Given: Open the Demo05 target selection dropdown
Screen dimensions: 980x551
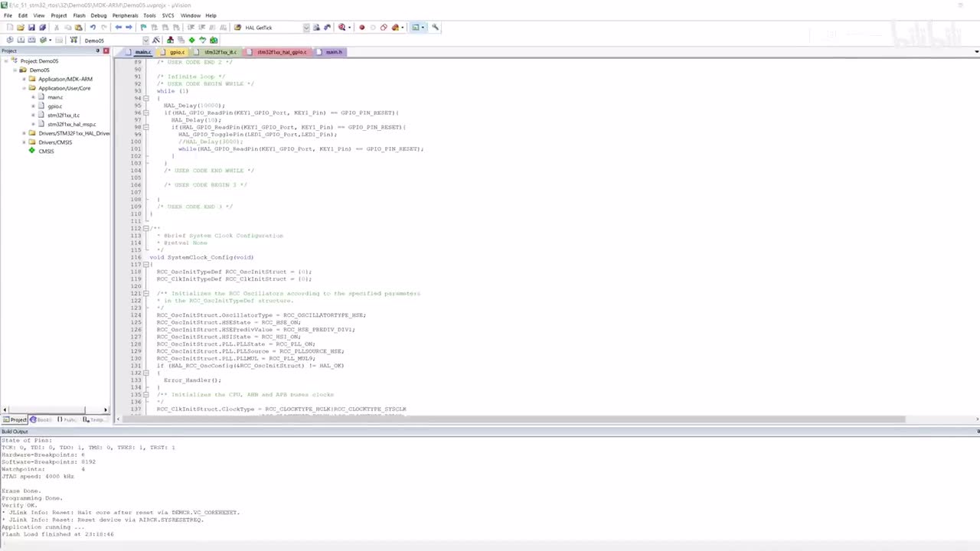Looking at the screenshot, I should coord(145,40).
